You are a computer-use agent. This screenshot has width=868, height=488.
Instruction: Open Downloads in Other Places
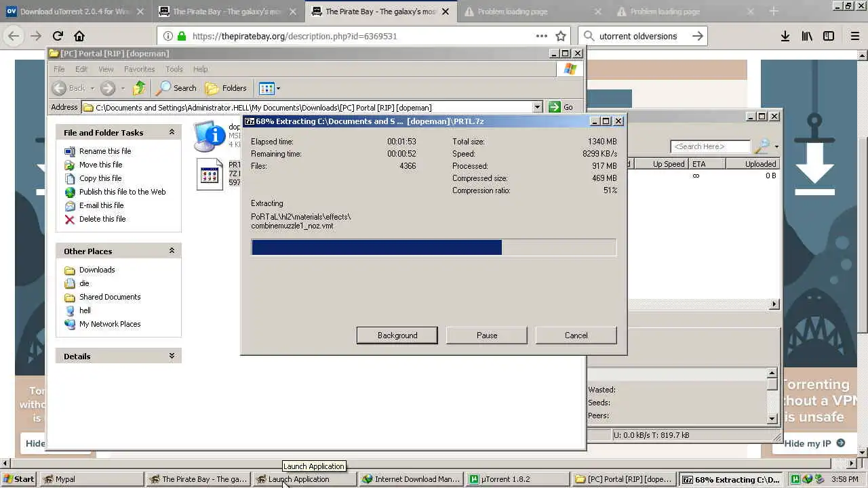pyautogui.click(x=97, y=270)
